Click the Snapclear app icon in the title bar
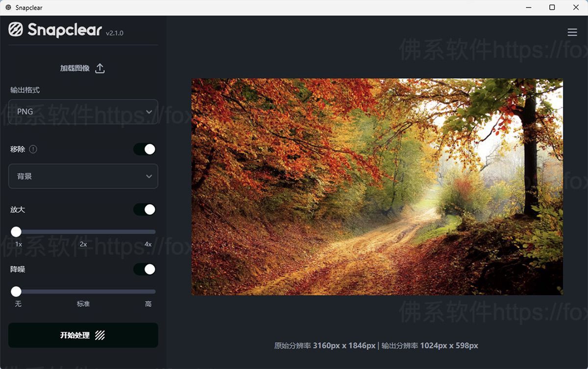 (x=7, y=7)
